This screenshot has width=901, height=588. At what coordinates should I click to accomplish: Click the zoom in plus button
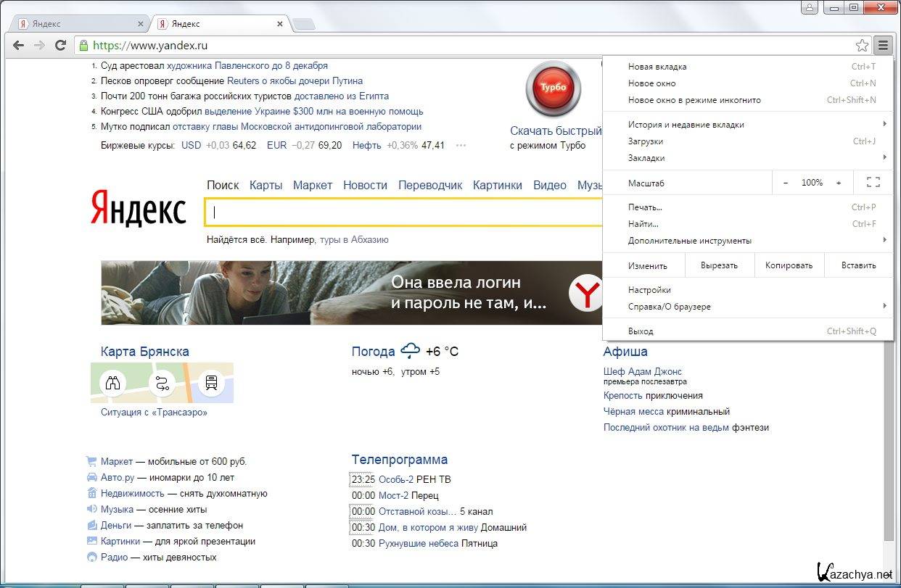[839, 183]
